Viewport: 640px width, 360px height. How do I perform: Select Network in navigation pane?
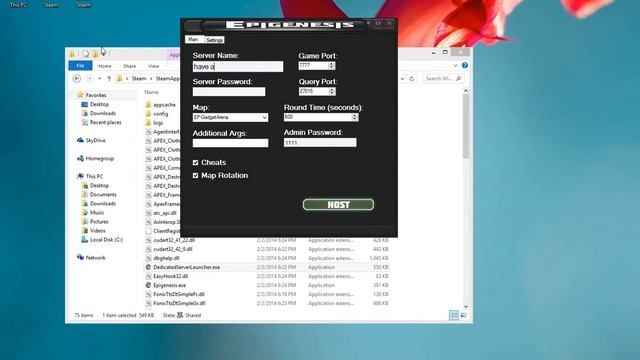[96, 258]
